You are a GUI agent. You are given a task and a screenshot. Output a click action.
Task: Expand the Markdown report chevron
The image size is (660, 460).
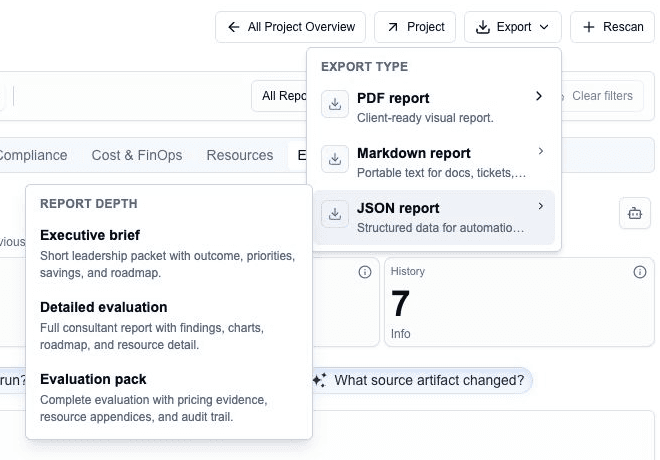pyautogui.click(x=541, y=151)
